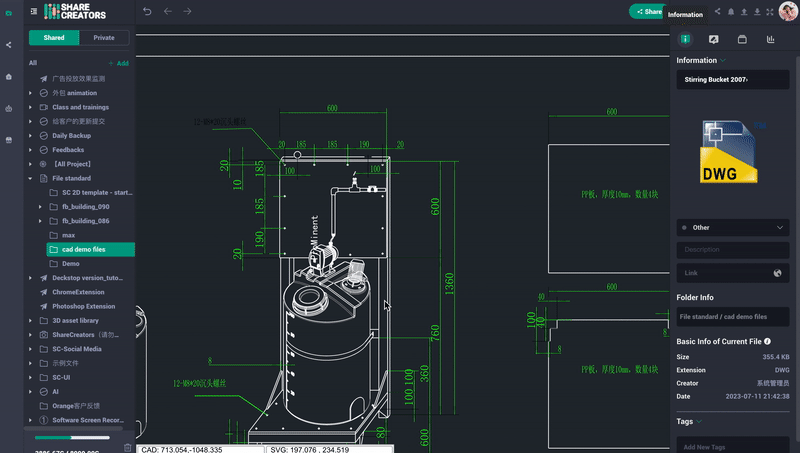Collapse the Tags section chevron
The height and width of the screenshot is (453, 800).
[x=699, y=421]
